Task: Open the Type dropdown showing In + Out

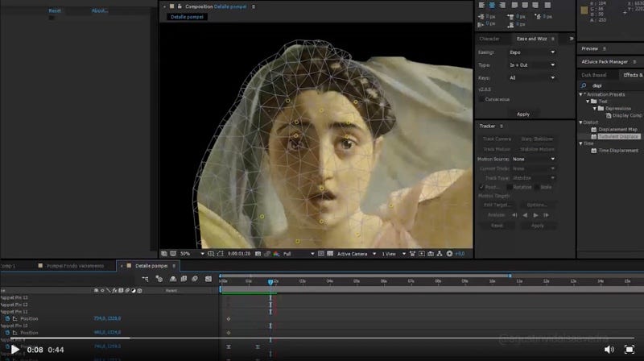Action: (x=532, y=65)
